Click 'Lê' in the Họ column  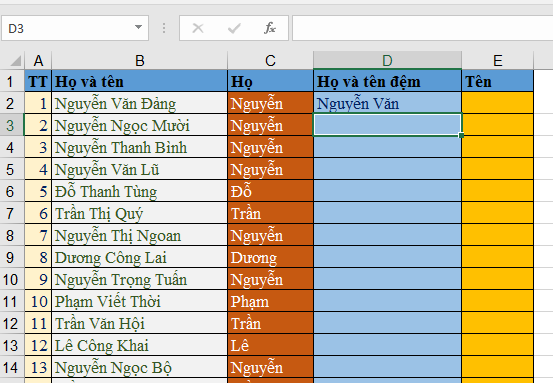[271, 345]
